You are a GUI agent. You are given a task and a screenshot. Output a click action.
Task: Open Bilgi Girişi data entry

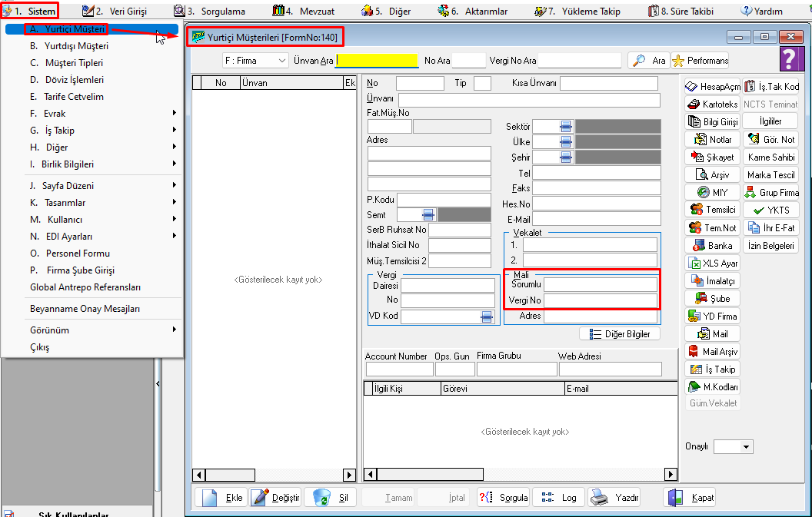pos(713,121)
